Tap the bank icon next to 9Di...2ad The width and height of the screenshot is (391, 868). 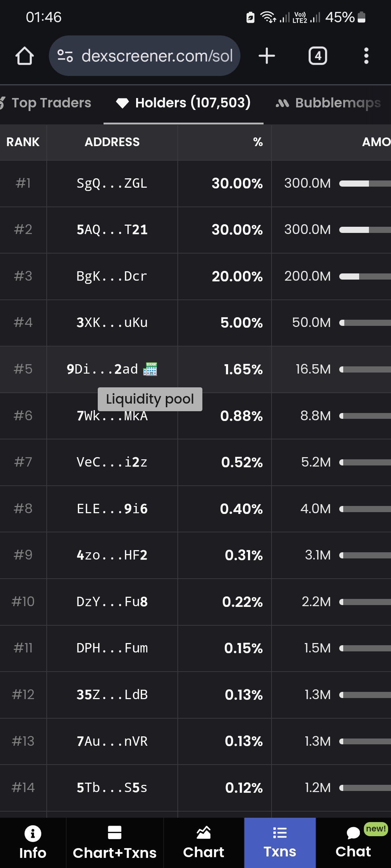coord(150,369)
